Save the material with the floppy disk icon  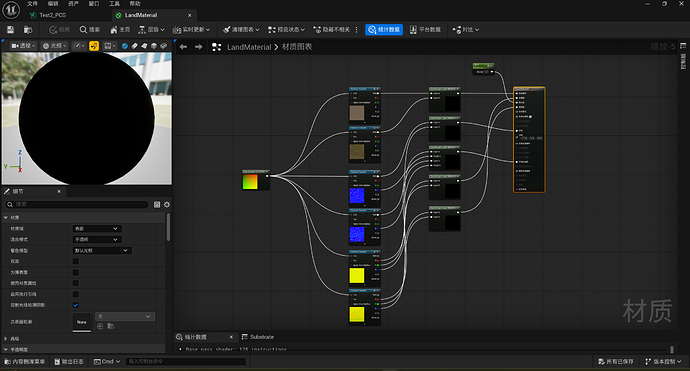coord(11,29)
